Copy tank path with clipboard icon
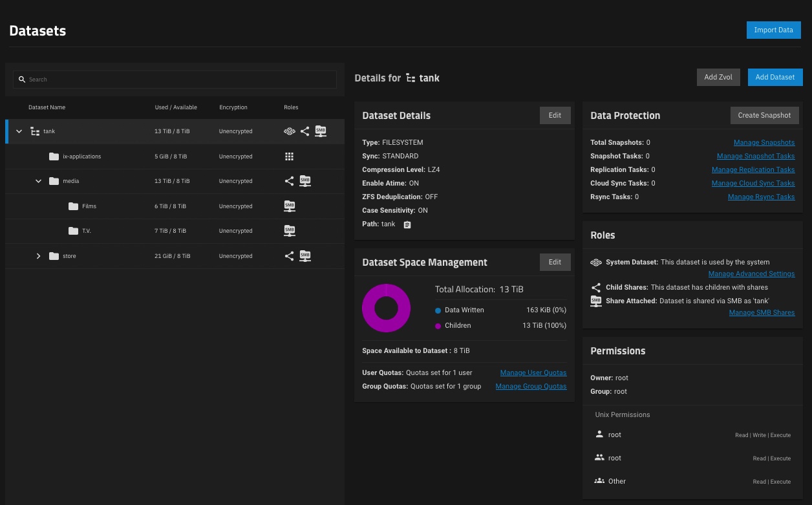Viewport: 812px width, 505px height. pos(407,224)
